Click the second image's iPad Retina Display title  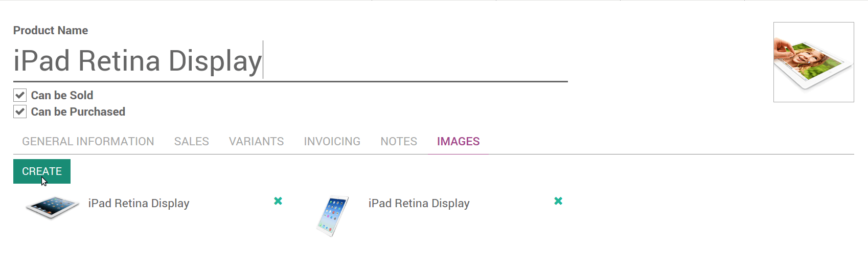pos(419,204)
